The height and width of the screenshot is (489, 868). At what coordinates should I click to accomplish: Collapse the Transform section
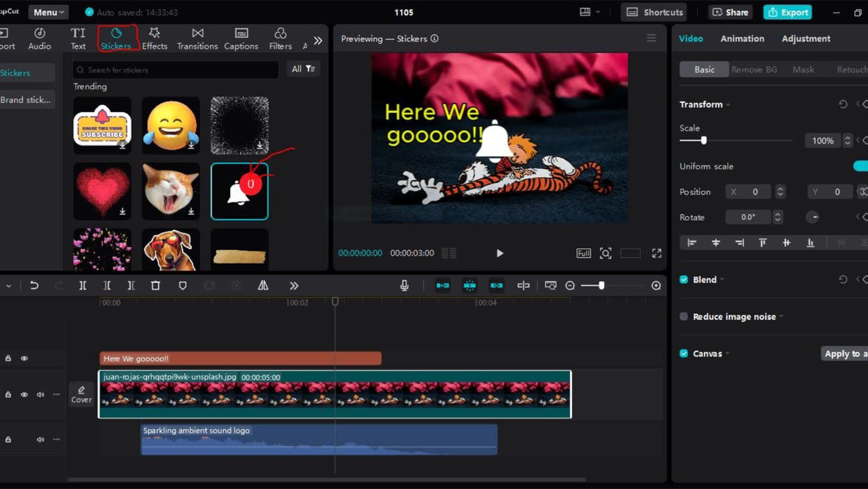(728, 105)
